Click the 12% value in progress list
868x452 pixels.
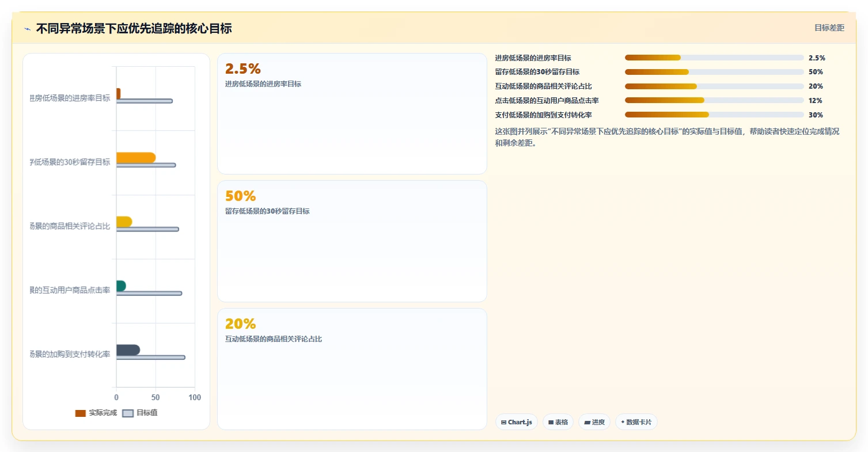(x=815, y=100)
